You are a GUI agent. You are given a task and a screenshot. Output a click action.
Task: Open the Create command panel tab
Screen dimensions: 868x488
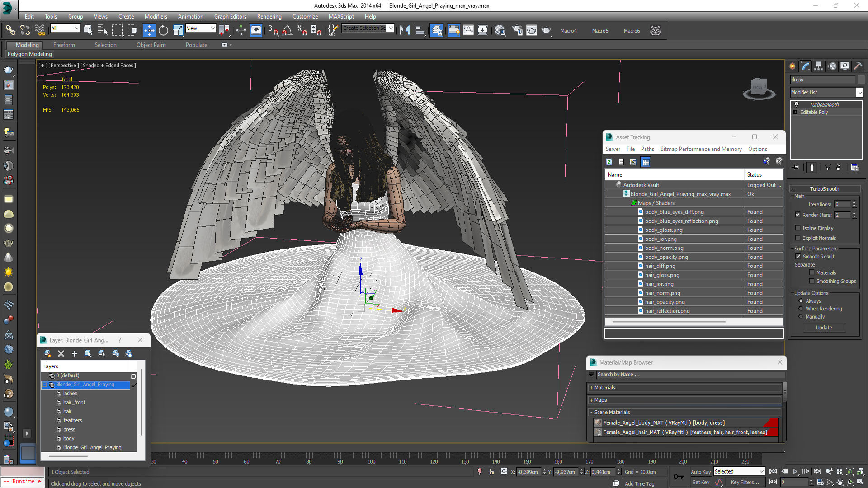793,66
